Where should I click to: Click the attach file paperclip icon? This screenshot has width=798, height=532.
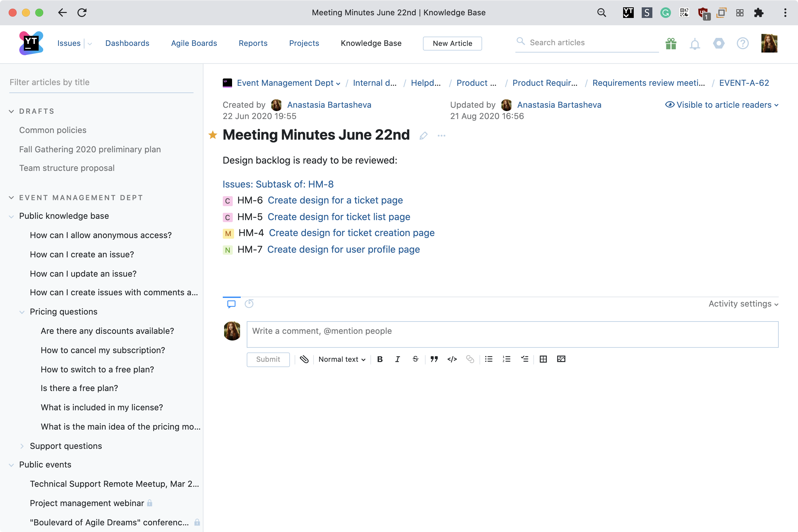[x=304, y=359]
